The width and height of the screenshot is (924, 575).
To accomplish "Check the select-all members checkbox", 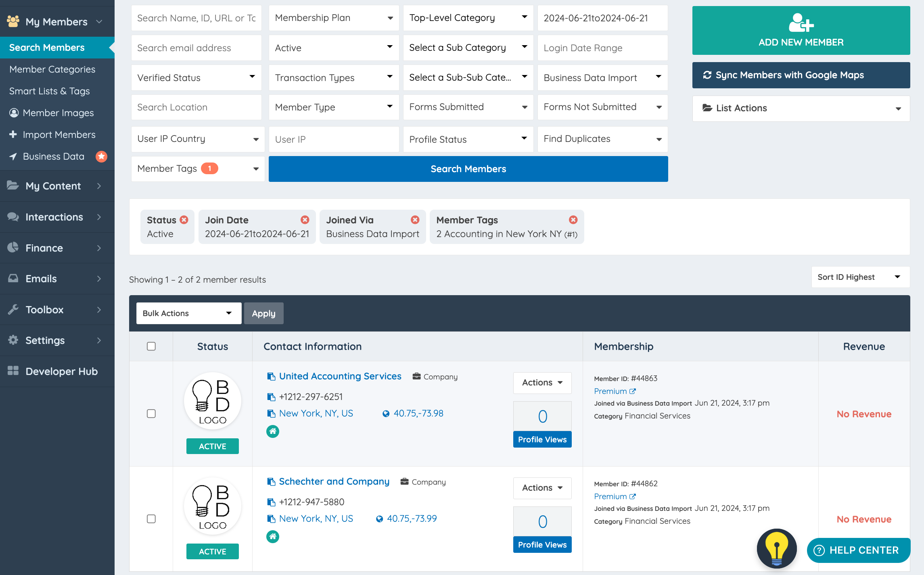I will (151, 346).
